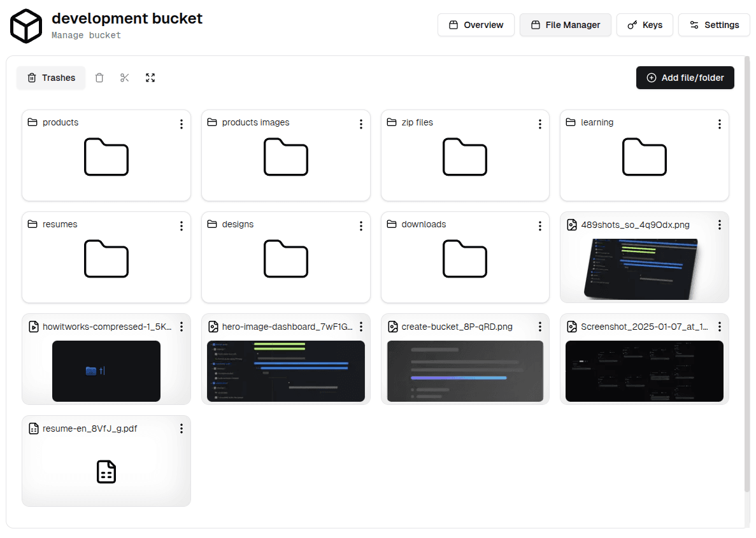Click the scissors cut icon
Image resolution: width=756 pixels, height=538 pixels.
click(x=125, y=78)
